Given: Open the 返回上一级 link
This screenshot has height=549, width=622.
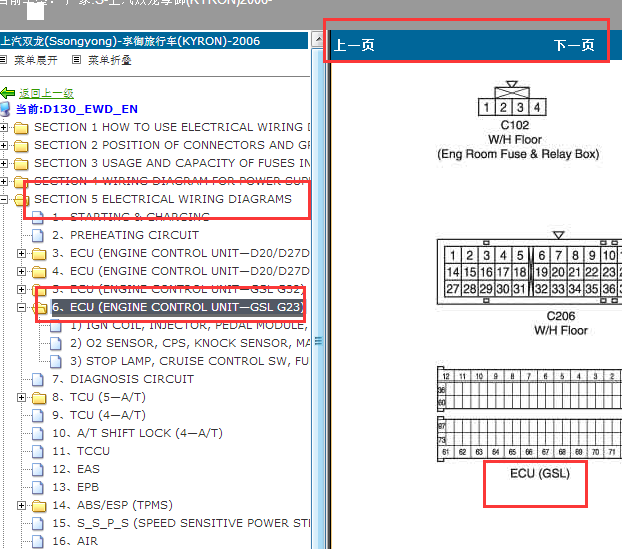Looking at the screenshot, I should click(x=46, y=93).
